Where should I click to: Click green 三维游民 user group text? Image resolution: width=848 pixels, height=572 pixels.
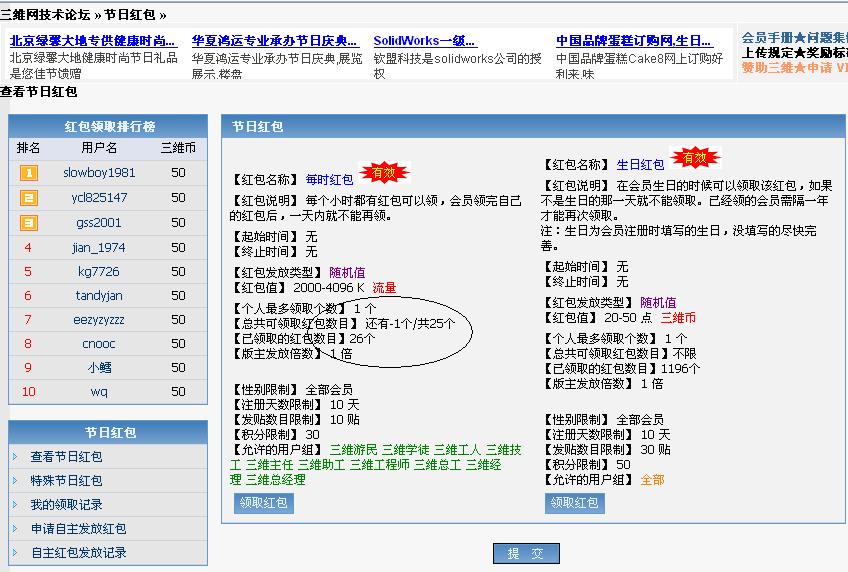point(354,450)
